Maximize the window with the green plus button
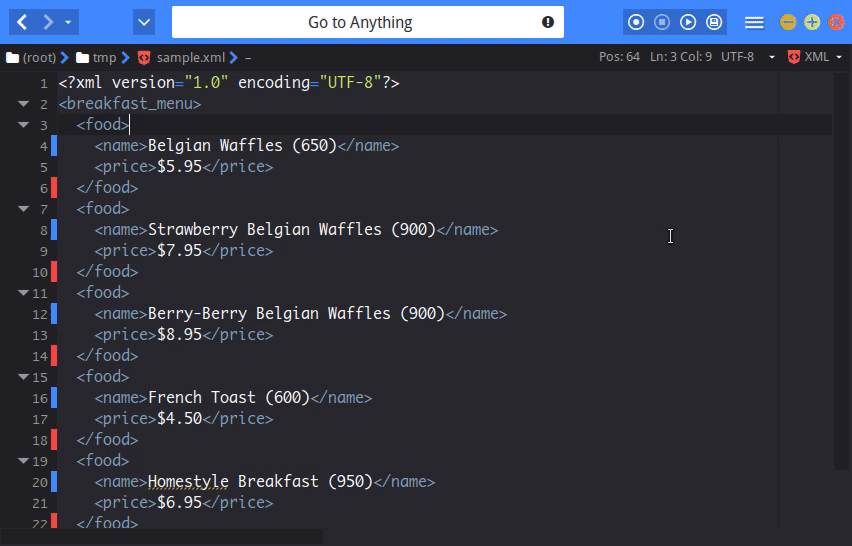Viewport: 852px width, 546px height. (812, 22)
